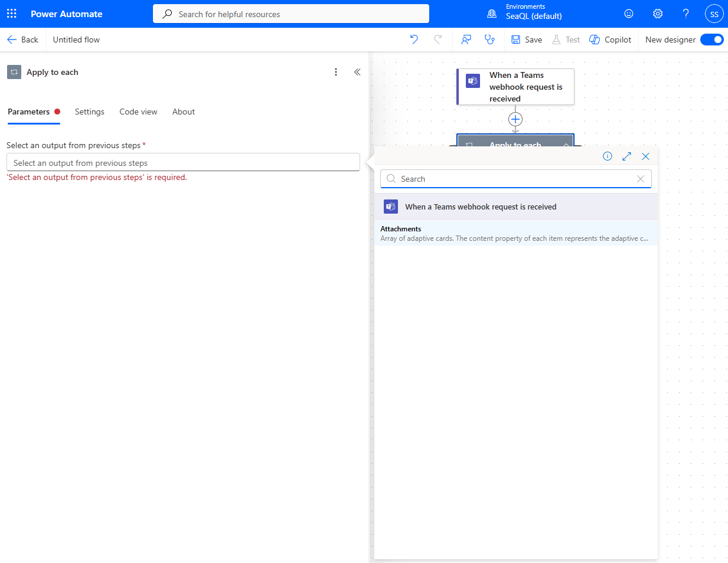Expand the dynamic content popup to full screen
The height and width of the screenshot is (563, 728).
point(626,156)
